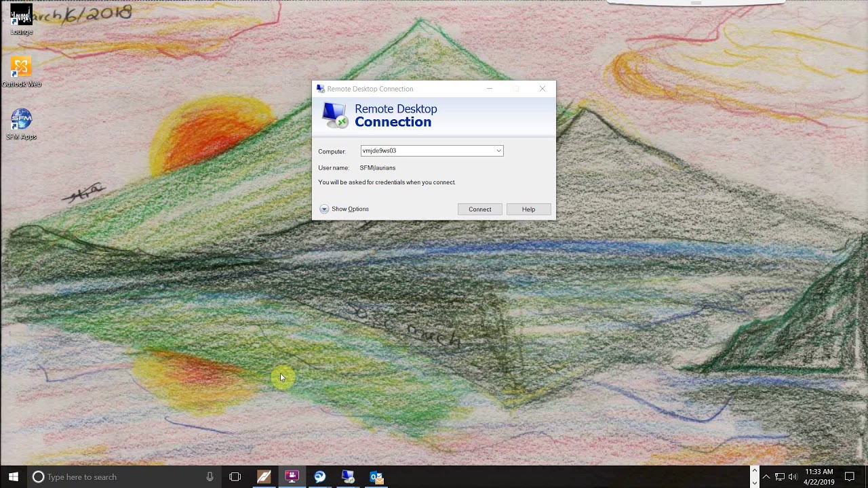Viewport: 868px width, 488px height.
Task: Open the blue circular app on the taskbar
Action: click(x=320, y=476)
